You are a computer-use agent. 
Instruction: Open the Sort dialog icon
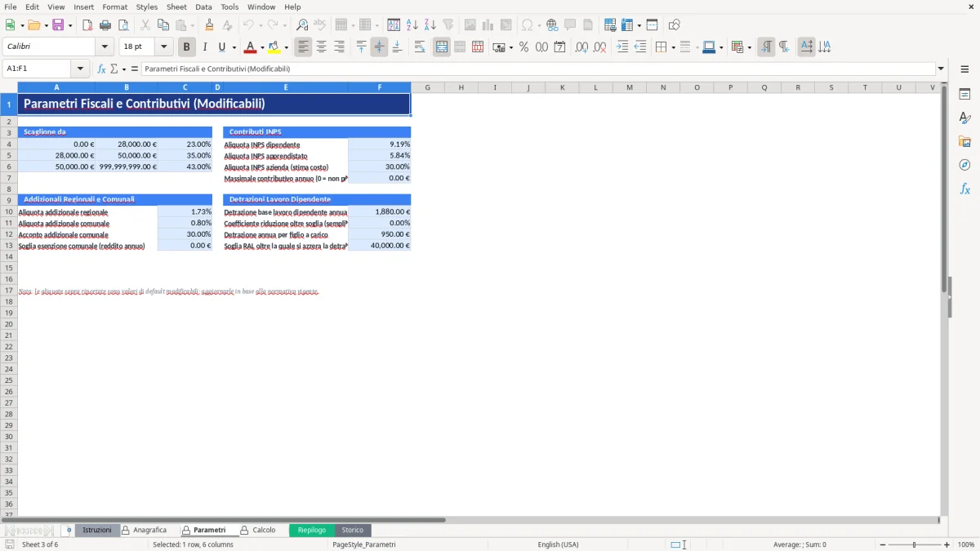(x=394, y=25)
